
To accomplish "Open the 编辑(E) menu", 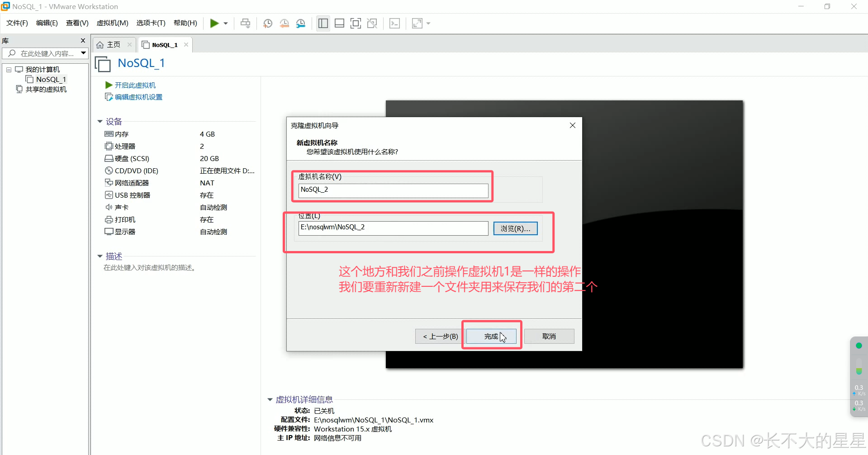I will point(47,23).
